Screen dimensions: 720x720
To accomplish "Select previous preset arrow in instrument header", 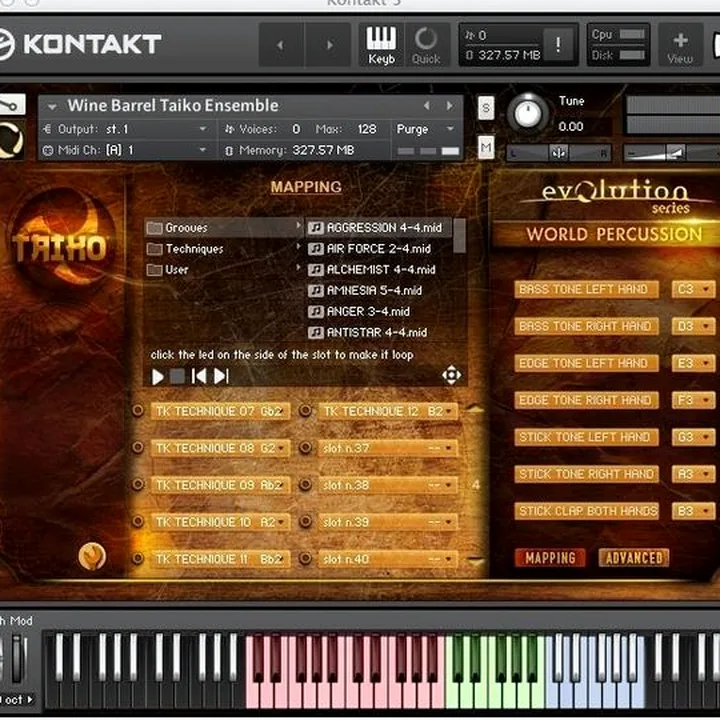I will point(427,106).
